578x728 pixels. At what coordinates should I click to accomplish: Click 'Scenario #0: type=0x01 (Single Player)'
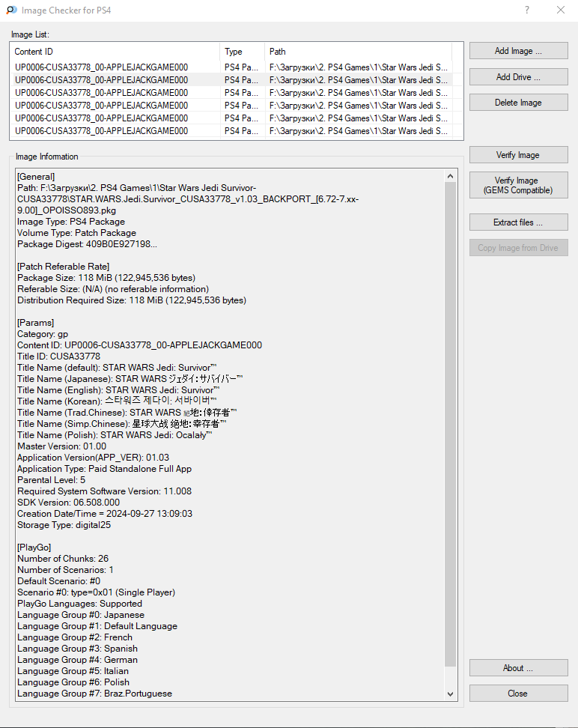tap(96, 592)
